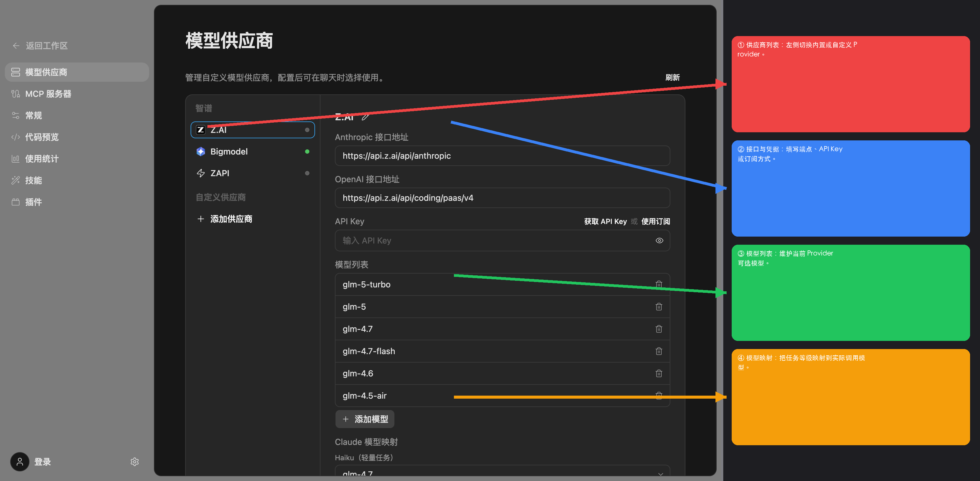
Task: Delete the glm-4.5-air model
Action: pos(659,396)
